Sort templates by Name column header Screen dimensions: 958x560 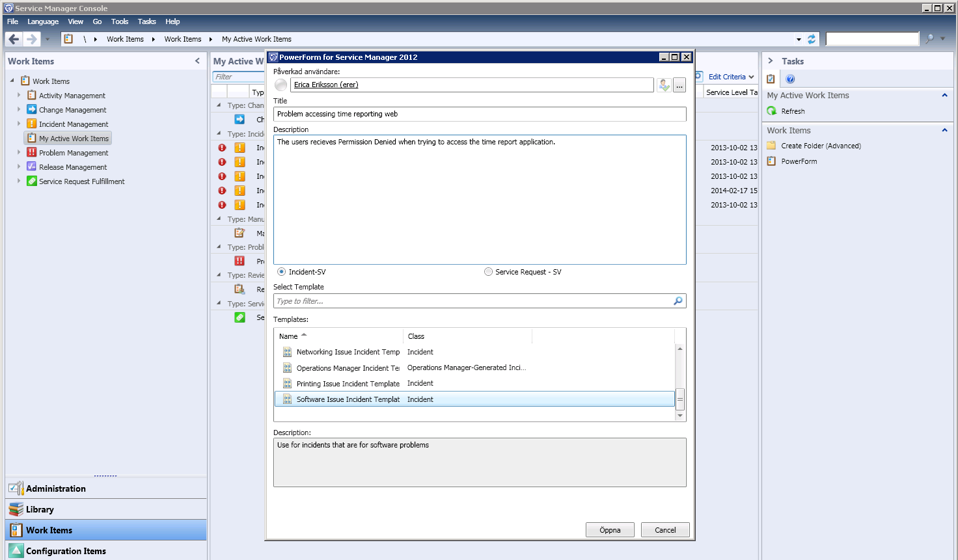pos(338,336)
